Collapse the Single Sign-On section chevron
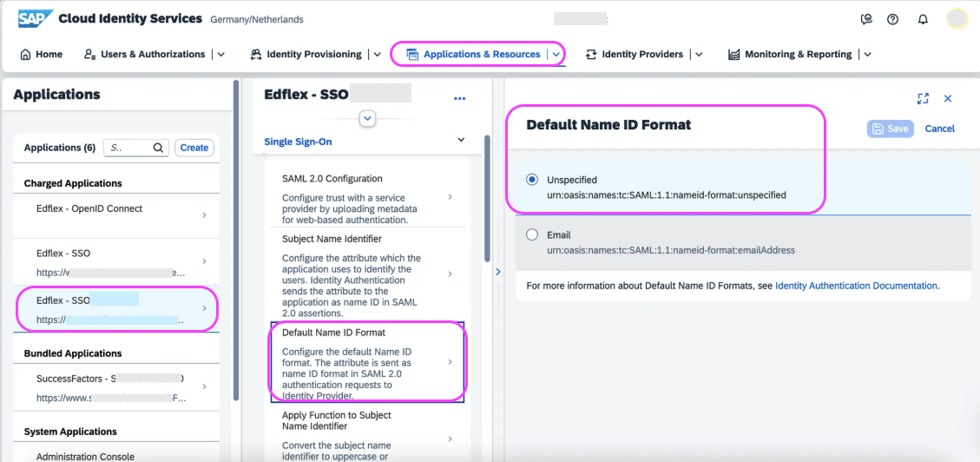This screenshot has width=980, height=462. pos(461,140)
